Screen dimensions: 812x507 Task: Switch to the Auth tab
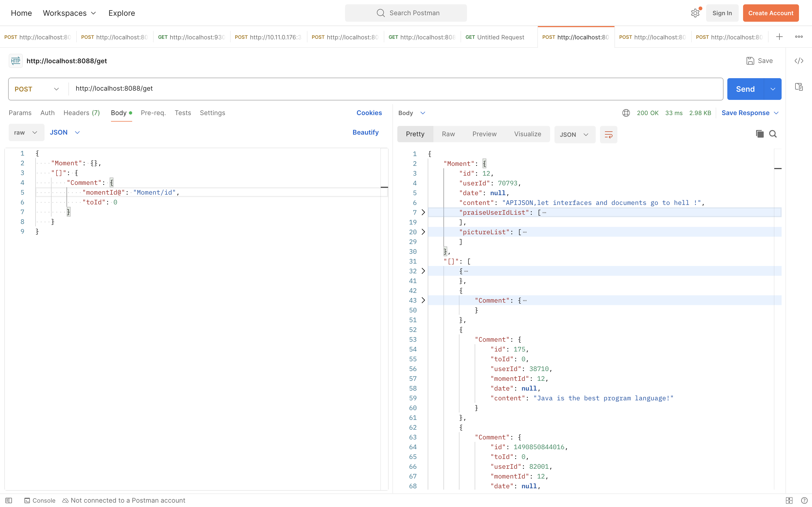47,113
